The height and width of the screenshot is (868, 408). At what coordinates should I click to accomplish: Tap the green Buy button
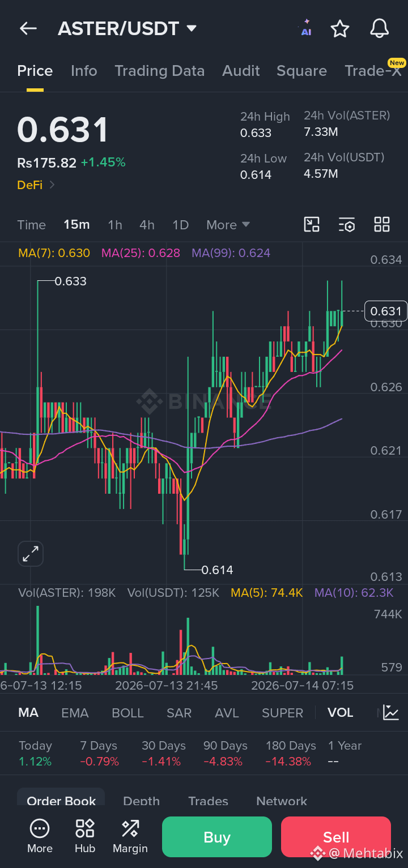(x=217, y=837)
